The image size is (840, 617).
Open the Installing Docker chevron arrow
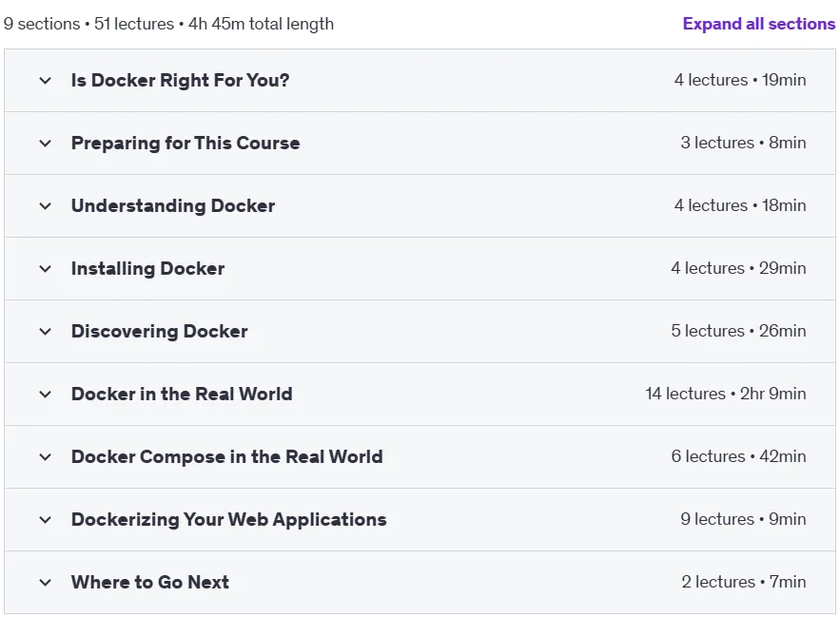46,269
